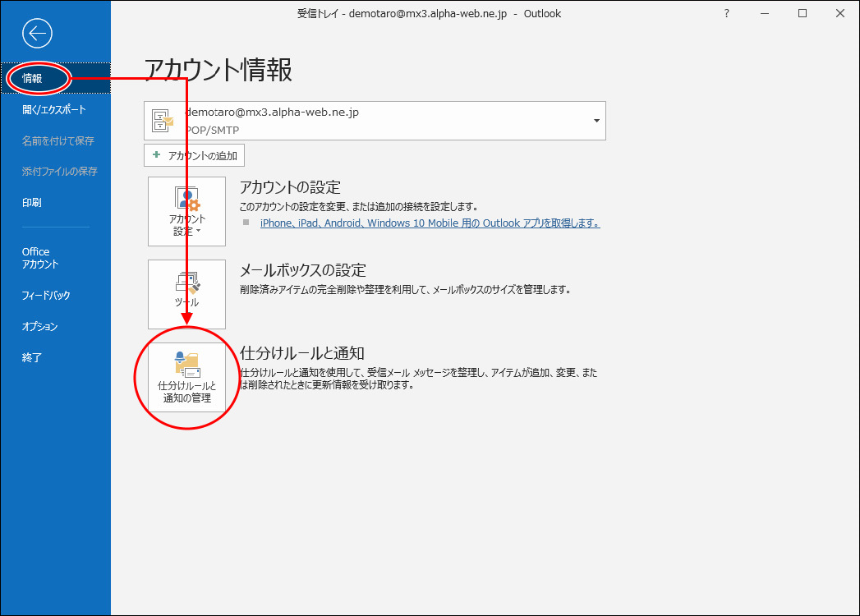Select 添付ファイルの保存 in the sidebar
This screenshot has height=616, width=860.
[x=60, y=172]
